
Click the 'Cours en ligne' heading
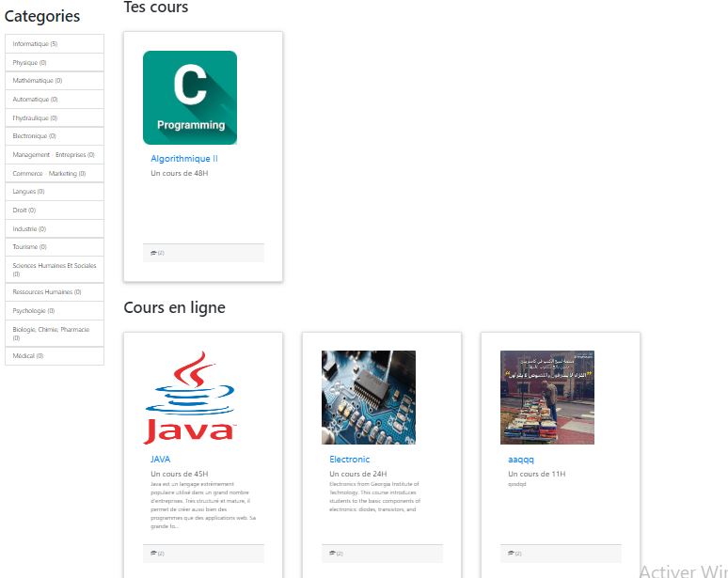175,307
